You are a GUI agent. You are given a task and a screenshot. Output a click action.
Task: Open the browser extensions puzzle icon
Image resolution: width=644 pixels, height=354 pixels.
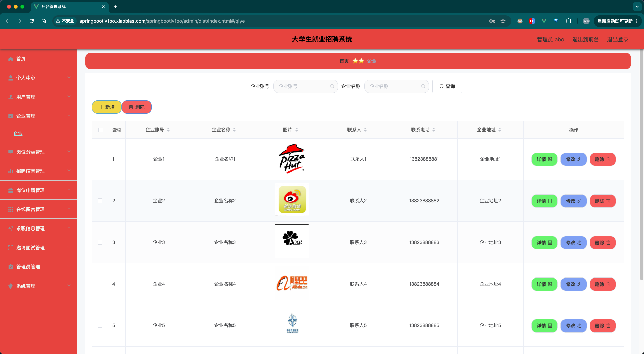click(x=568, y=21)
